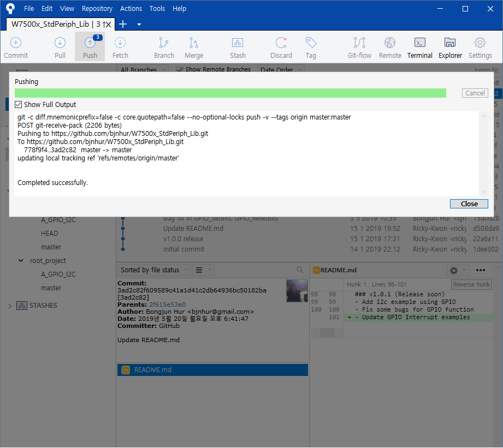Image resolution: width=503 pixels, height=448 pixels.
Task: Select commit d508da9 Update README.md
Action: click(x=309, y=229)
